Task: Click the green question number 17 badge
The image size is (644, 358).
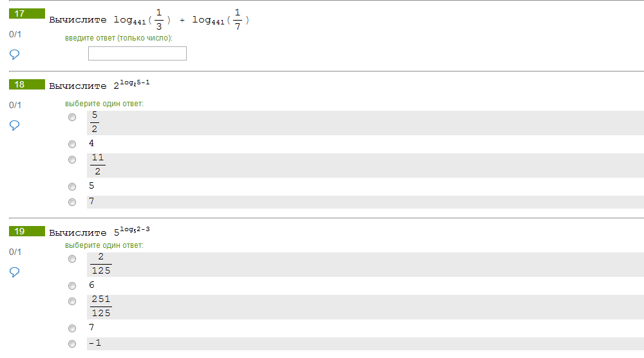Action: click(x=27, y=14)
